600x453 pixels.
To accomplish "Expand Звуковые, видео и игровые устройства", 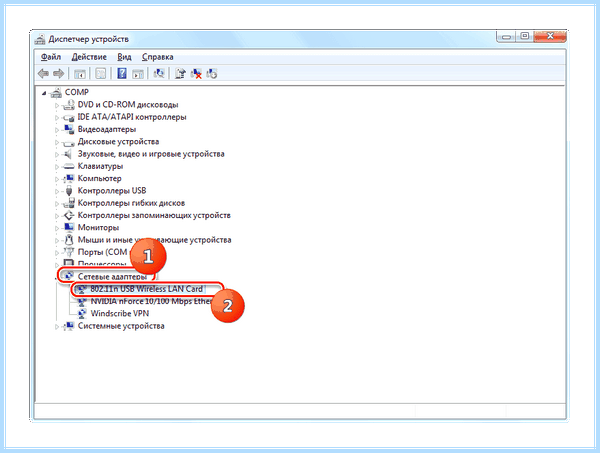I will point(57,155).
